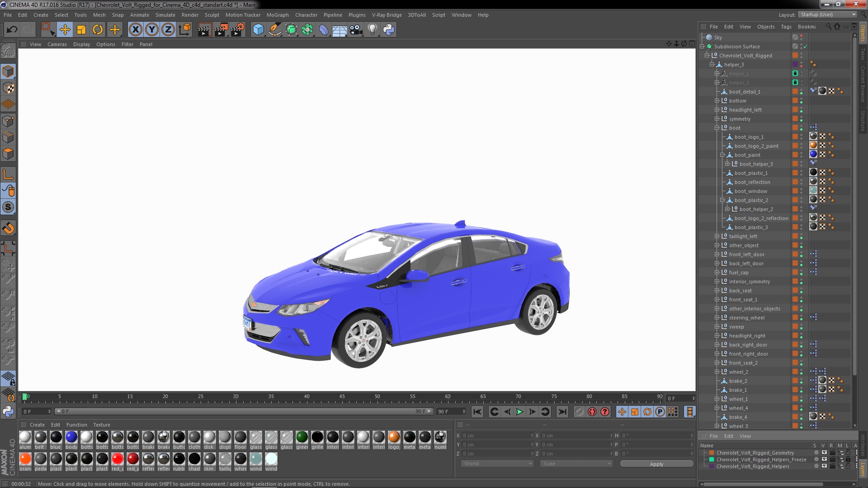
Task: Play the animation forwards
Action: (519, 412)
